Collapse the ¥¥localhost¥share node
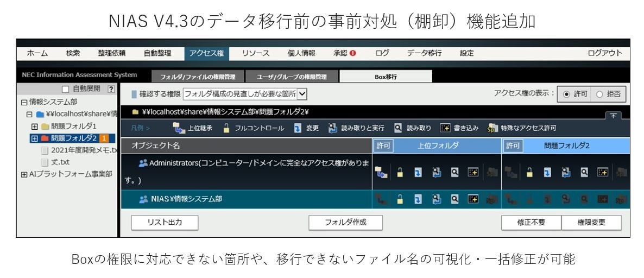The width and height of the screenshot is (644, 278). (x=29, y=114)
